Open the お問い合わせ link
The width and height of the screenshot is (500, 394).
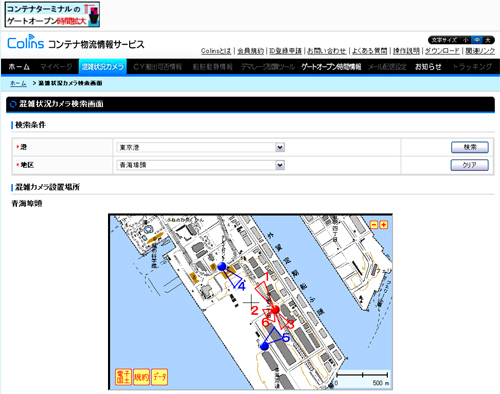326,51
